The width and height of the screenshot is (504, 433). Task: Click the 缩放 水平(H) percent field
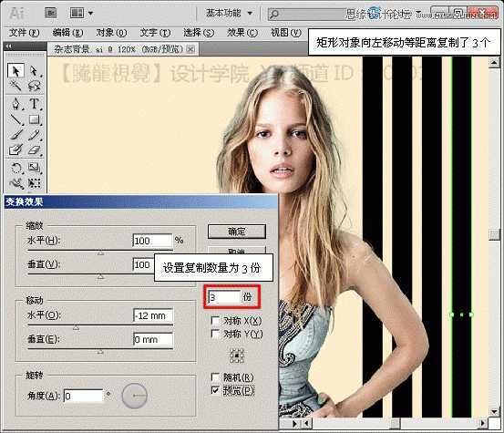pyautogui.click(x=152, y=241)
